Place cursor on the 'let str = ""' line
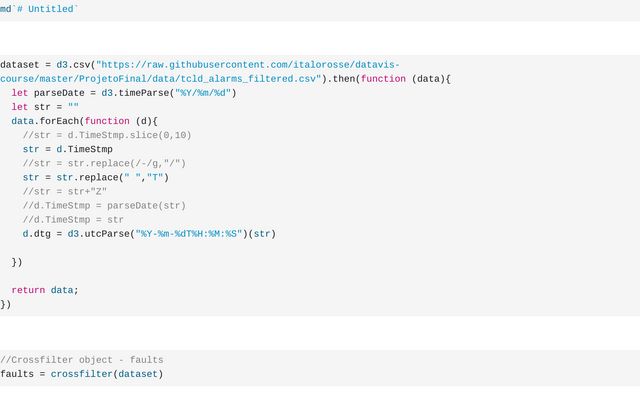The image size is (640, 400). pyautogui.click(x=45, y=107)
